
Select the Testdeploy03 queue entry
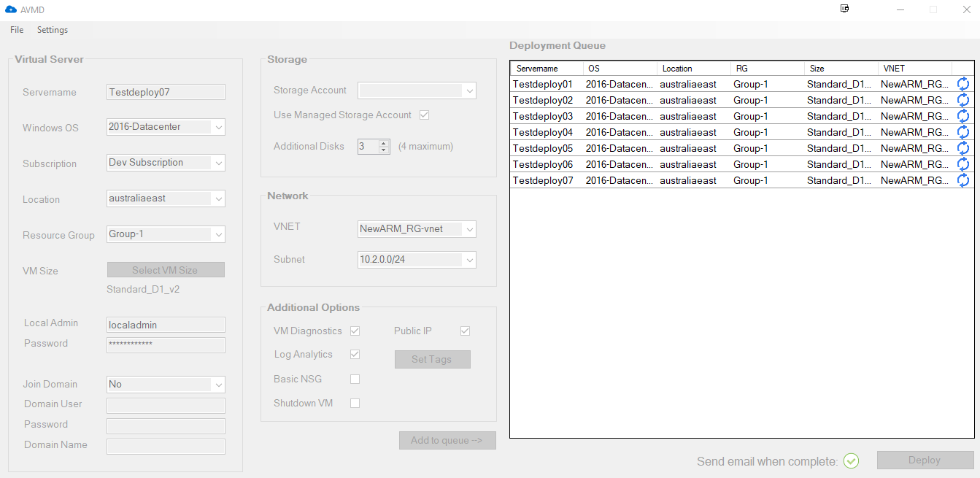pyautogui.click(x=742, y=116)
